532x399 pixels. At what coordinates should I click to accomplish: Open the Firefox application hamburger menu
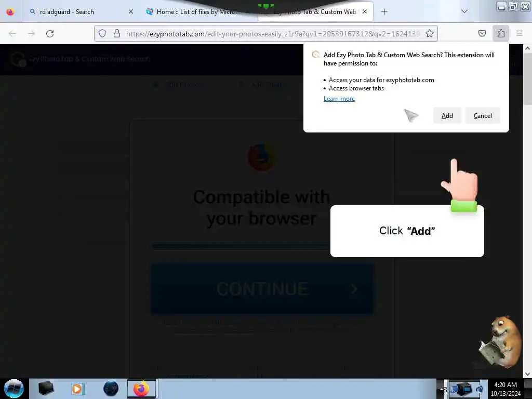point(519,33)
